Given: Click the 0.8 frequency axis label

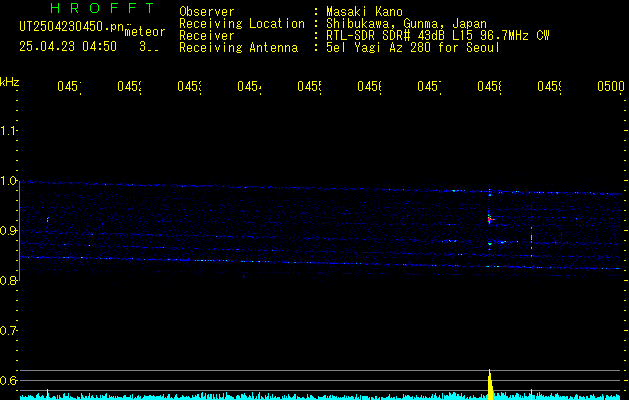Looking at the screenshot, I should [x=8, y=280].
